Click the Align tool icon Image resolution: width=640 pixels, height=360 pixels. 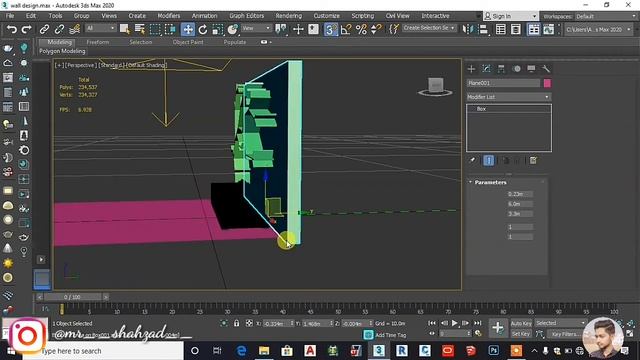483,29
